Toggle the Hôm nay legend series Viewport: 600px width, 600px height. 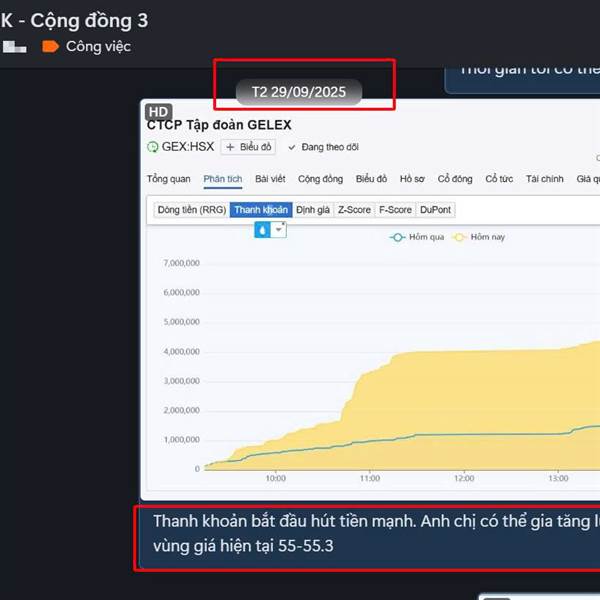[x=478, y=237]
